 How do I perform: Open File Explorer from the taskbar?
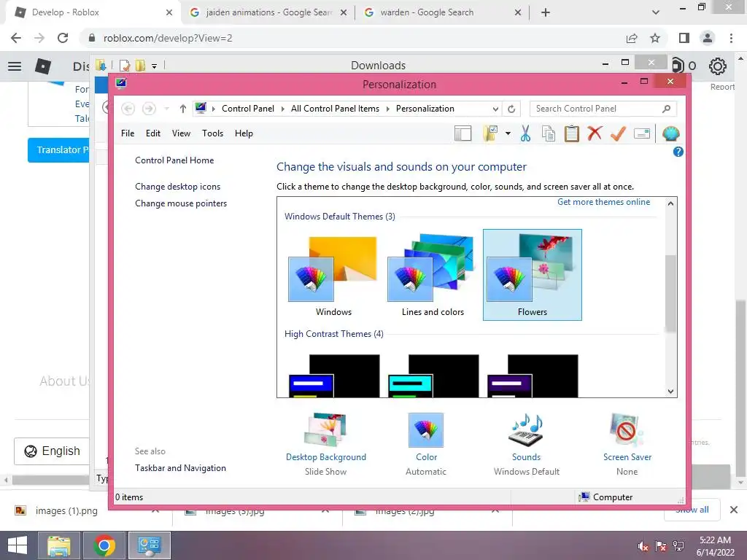click(x=59, y=545)
